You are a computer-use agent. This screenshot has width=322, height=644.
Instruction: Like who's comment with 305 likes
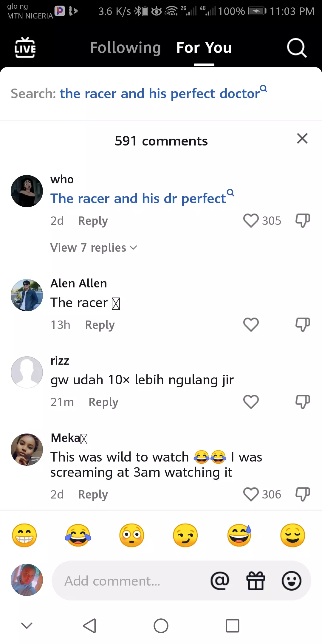tap(251, 221)
